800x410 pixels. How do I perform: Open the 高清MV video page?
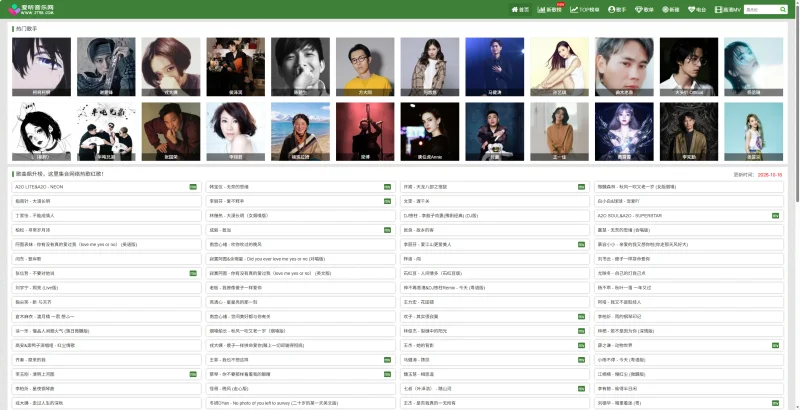(x=728, y=10)
